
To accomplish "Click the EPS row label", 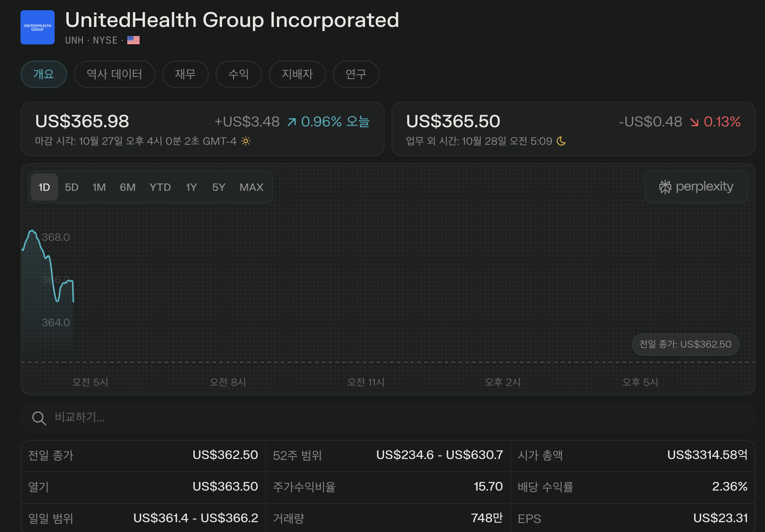I will coord(529,519).
